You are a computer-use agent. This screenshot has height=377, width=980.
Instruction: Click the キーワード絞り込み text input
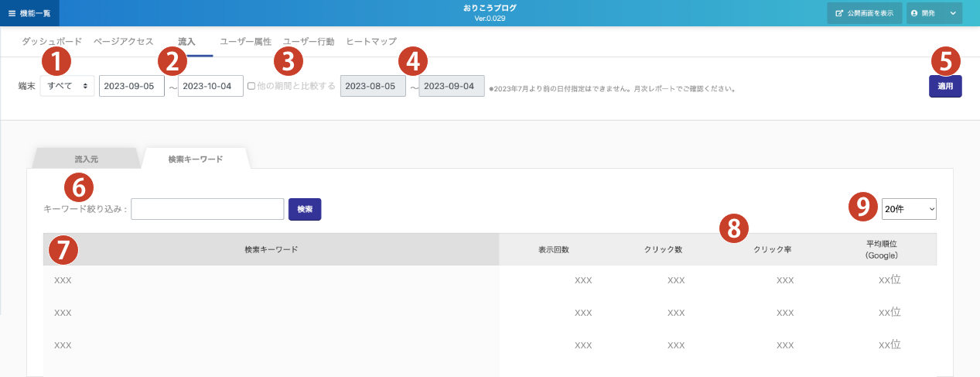(207, 209)
